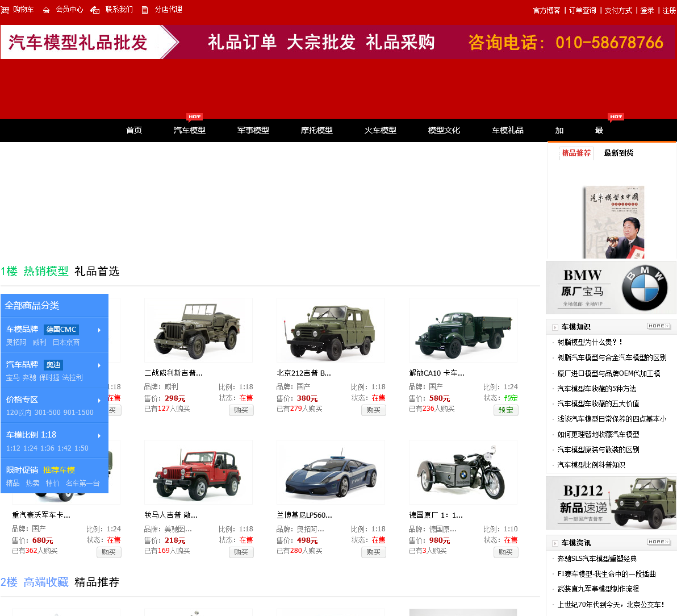Open the Willys jeep product image

tap(198, 331)
